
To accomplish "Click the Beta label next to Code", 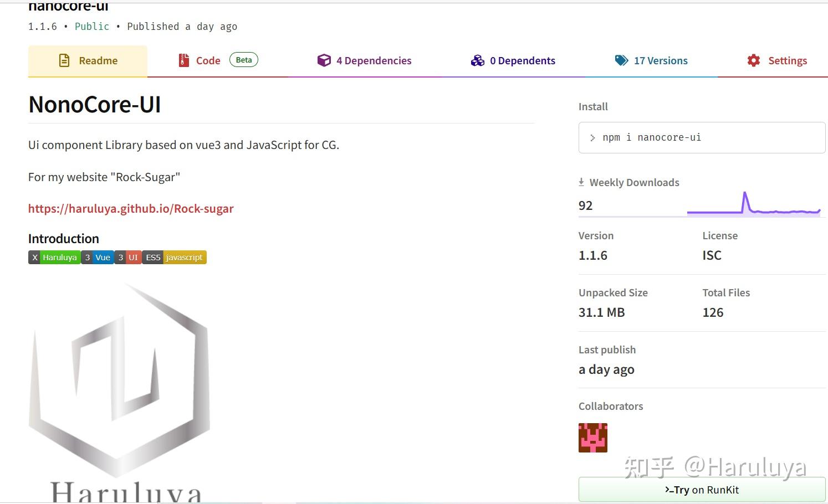I will point(244,60).
